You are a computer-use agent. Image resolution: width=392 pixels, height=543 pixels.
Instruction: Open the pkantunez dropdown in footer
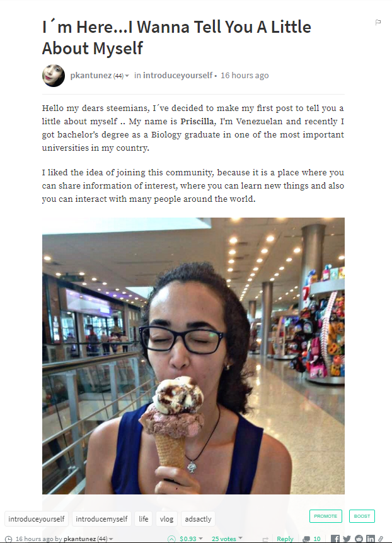111,539
